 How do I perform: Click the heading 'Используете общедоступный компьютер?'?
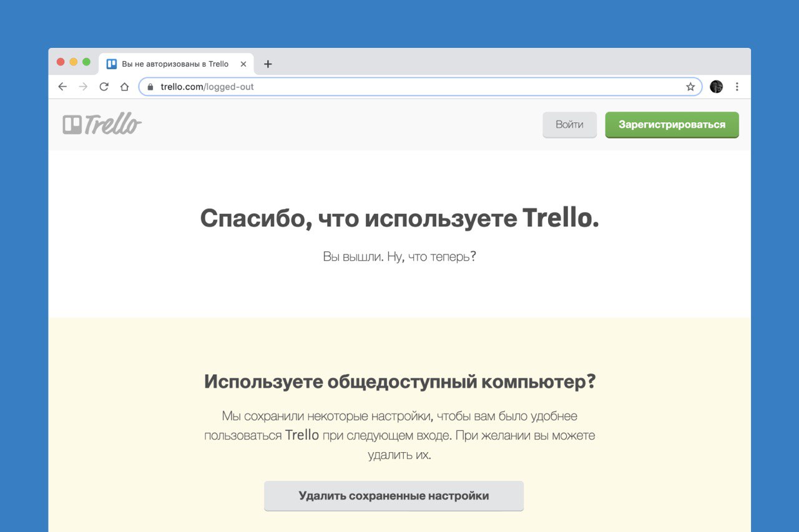(399, 382)
